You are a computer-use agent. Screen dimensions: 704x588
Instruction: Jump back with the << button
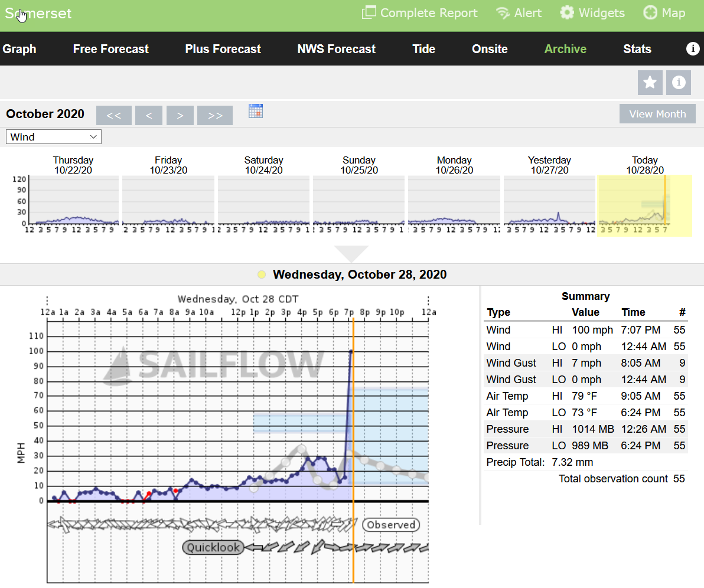coord(114,115)
